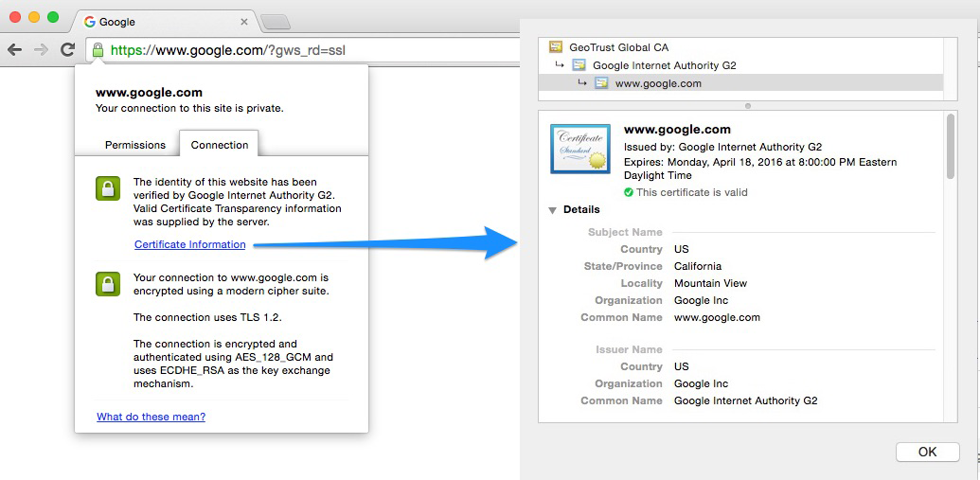
Task: Close the Google browser tab
Action: click(244, 22)
